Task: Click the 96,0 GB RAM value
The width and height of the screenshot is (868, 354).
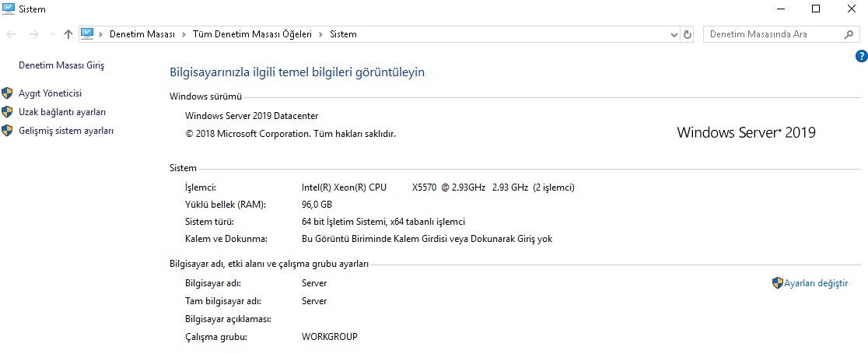Action: [x=317, y=205]
